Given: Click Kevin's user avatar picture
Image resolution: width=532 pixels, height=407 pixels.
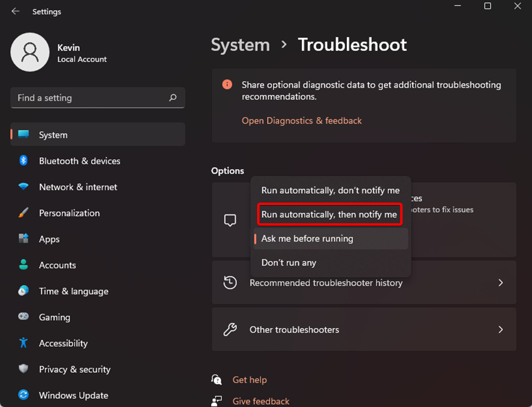Looking at the screenshot, I should [30, 52].
